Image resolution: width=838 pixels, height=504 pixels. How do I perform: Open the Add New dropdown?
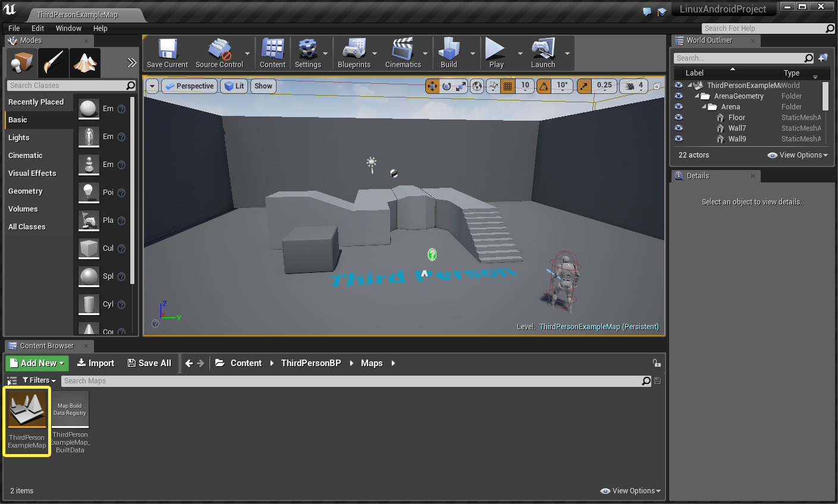tap(37, 363)
